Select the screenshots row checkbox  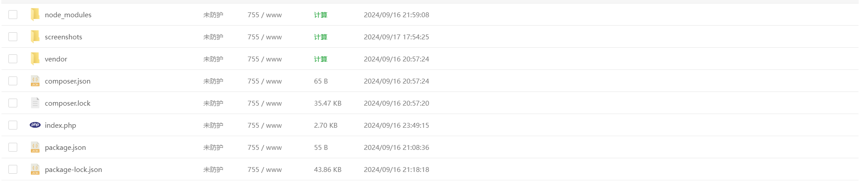13,37
